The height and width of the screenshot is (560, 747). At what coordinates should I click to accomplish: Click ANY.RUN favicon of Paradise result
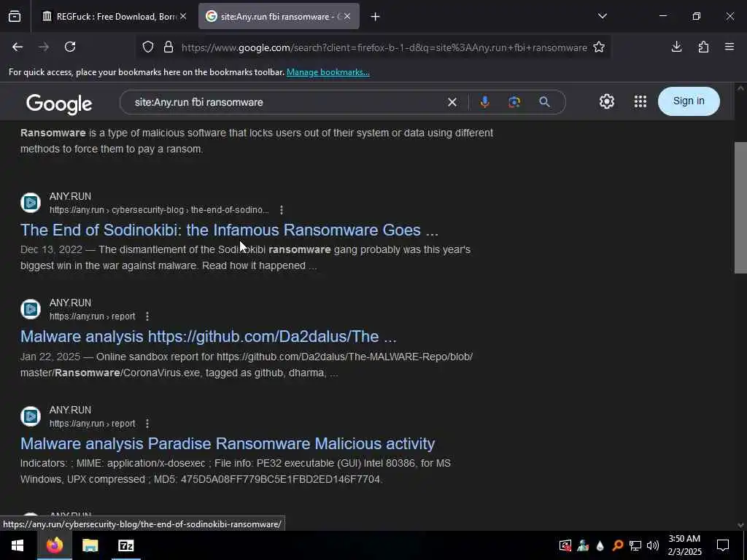(x=31, y=416)
